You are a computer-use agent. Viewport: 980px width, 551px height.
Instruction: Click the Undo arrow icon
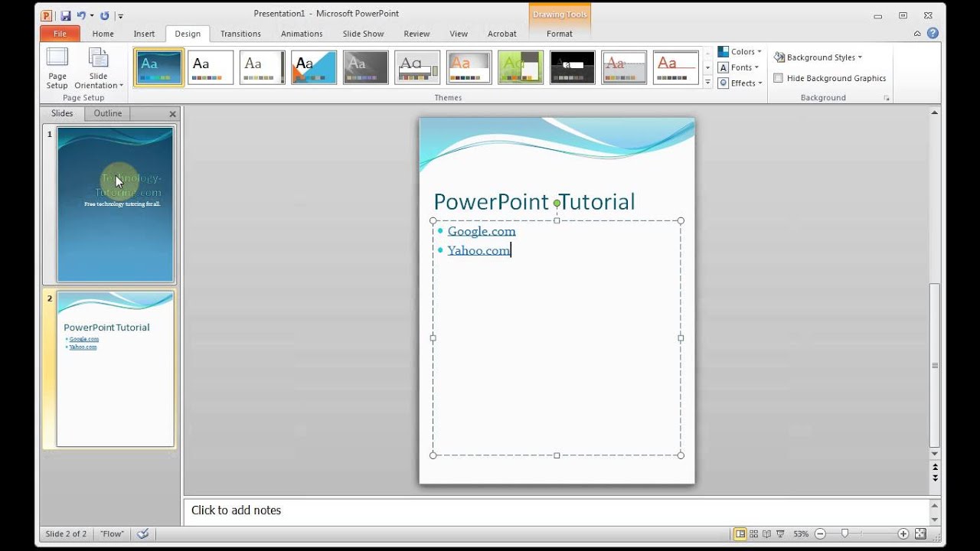click(x=81, y=15)
